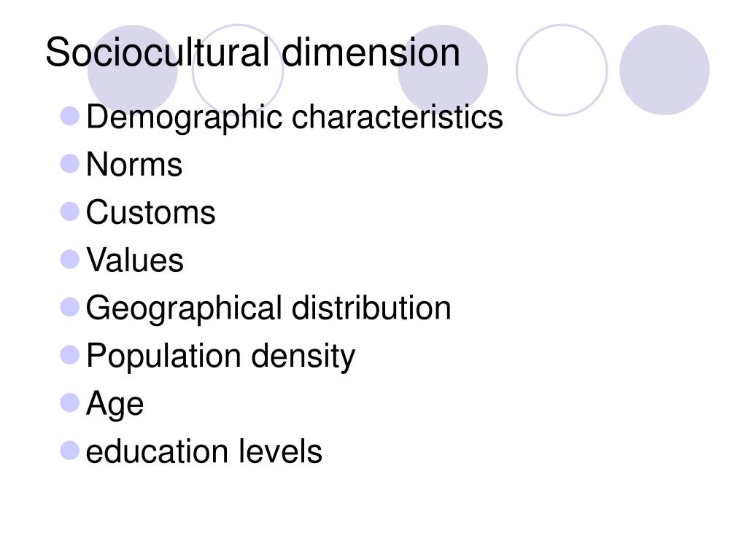The width and height of the screenshot is (747, 560).
Task: Click bullet dot beside Demographic characteristics
Action: 69,116
